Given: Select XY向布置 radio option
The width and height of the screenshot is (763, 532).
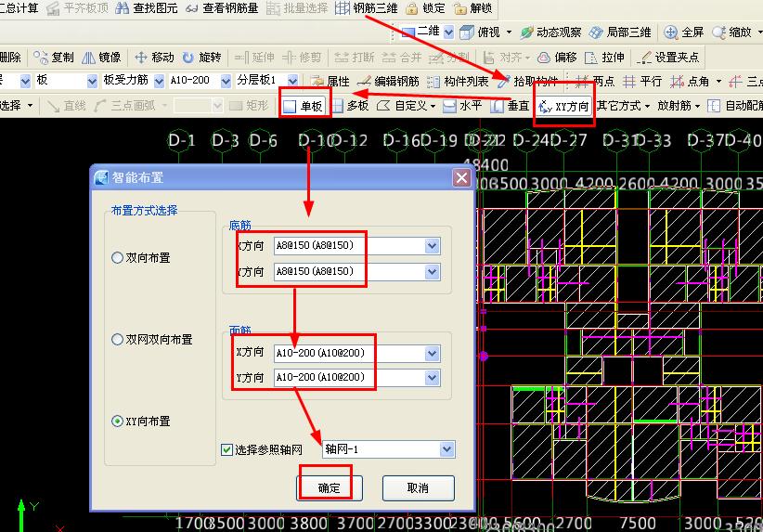Looking at the screenshot, I should pyautogui.click(x=141, y=421).
